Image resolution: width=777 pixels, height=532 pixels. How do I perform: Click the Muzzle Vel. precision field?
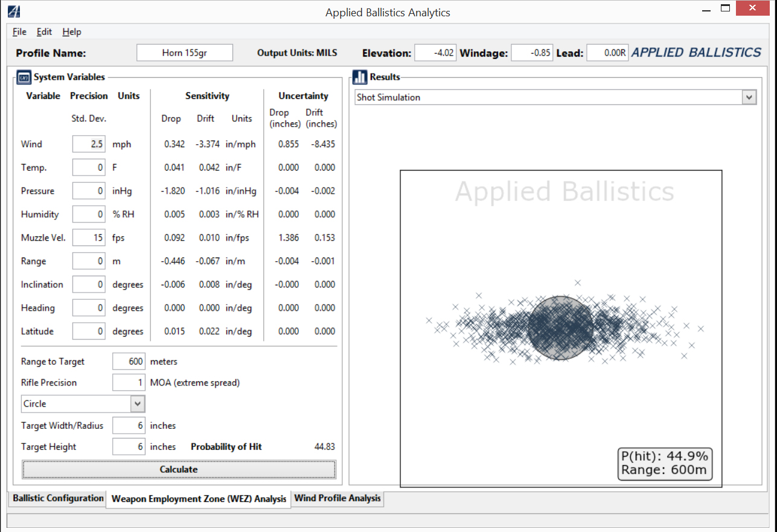89,238
